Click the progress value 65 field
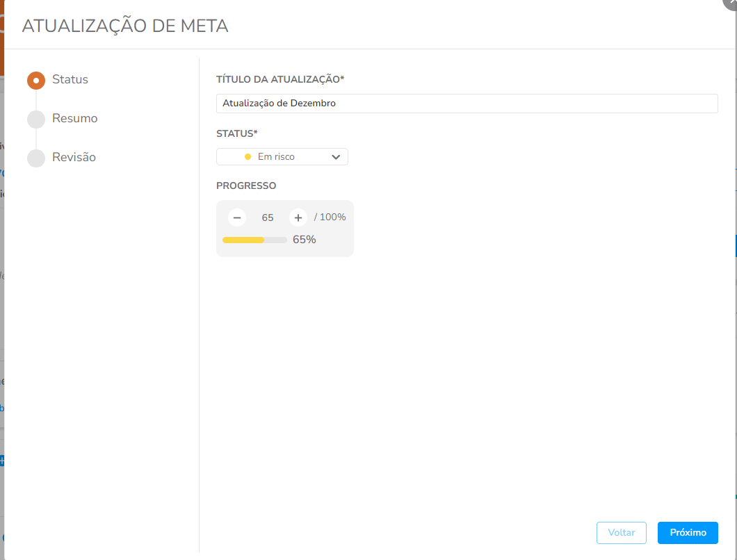Image resolution: width=737 pixels, height=560 pixels. (x=268, y=217)
